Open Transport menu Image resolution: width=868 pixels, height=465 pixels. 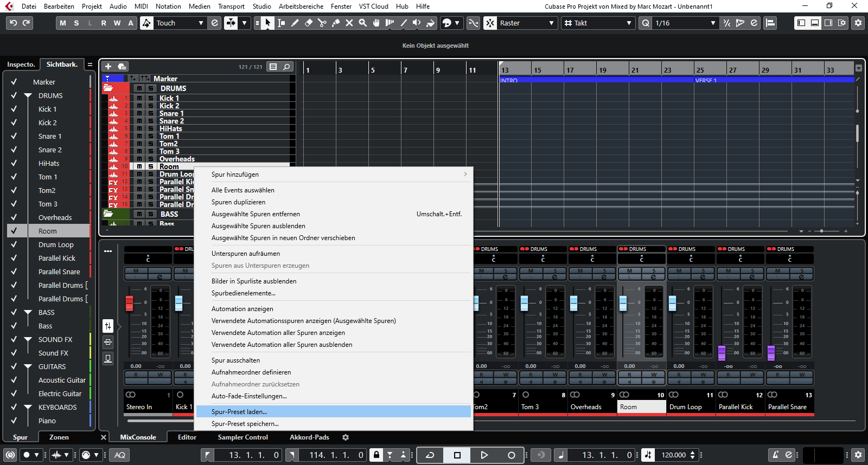pyautogui.click(x=231, y=7)
